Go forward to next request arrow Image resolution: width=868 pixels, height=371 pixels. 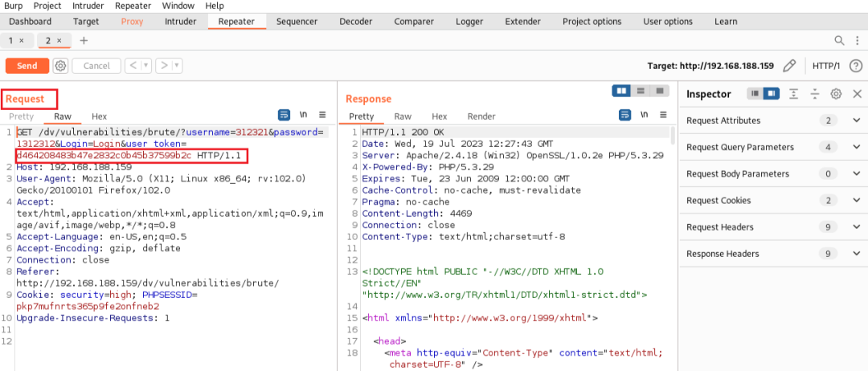pos(163,66)
